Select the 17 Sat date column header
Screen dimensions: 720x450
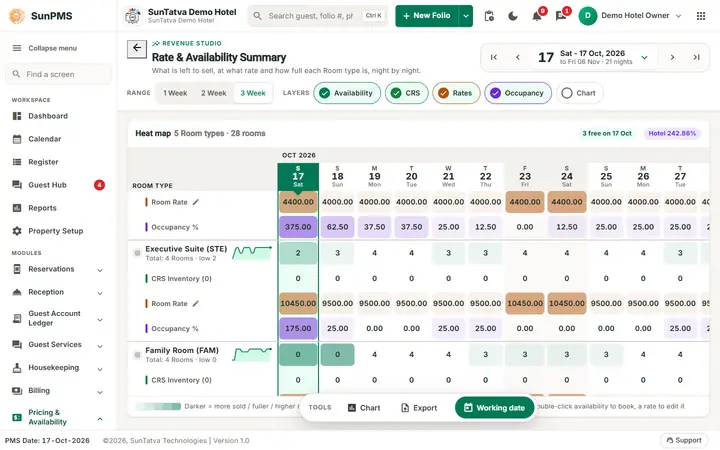pyautogui.click(x=298, y=177)
